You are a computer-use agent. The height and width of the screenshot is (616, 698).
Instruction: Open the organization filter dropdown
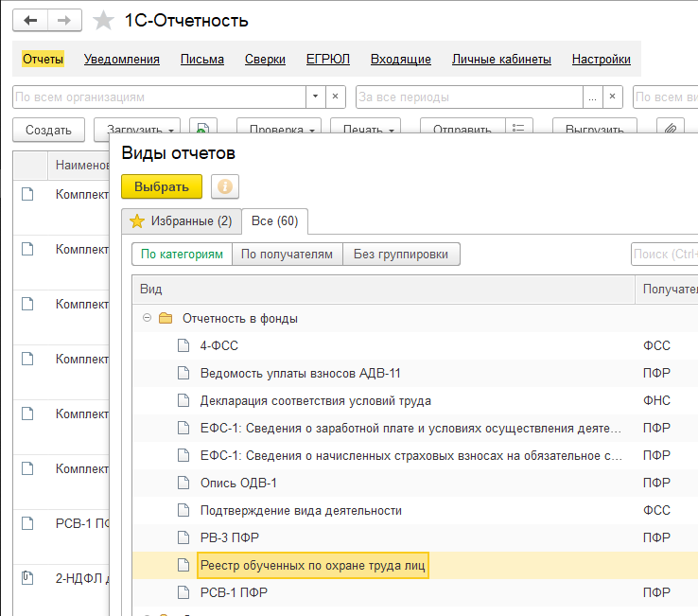click(x=314, y=97)
